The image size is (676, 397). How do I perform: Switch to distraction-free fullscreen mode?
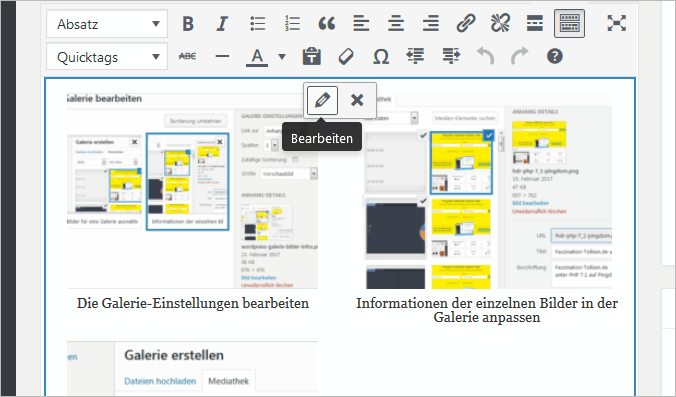point(617,24)
